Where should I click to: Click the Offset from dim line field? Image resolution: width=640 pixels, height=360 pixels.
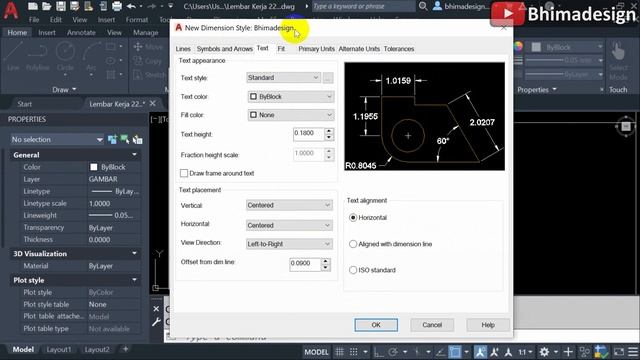[x=305, y=264]
